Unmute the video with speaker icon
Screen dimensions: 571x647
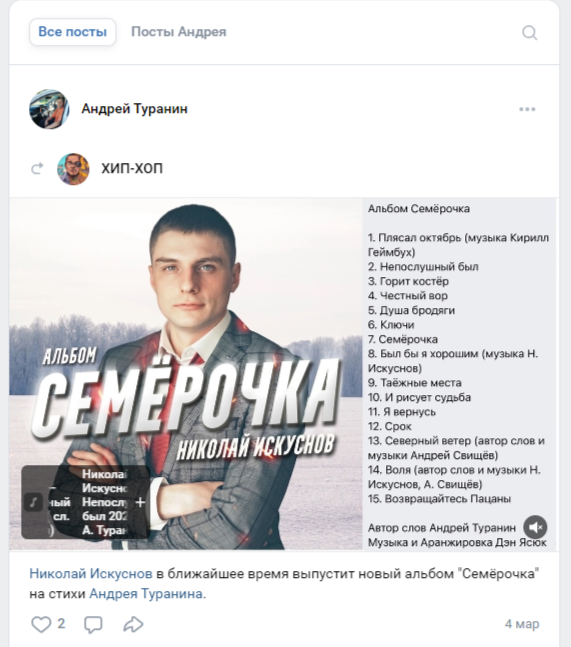click(535, 527)
